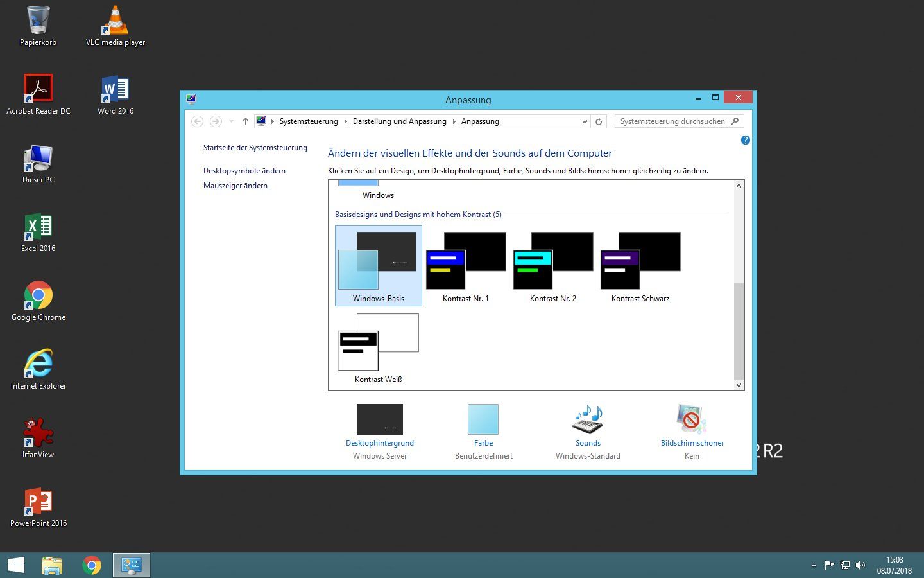Open Desktopsymbole ändern link
The image size is (924, 578).
pyautogui.click(x=244, y=171)
